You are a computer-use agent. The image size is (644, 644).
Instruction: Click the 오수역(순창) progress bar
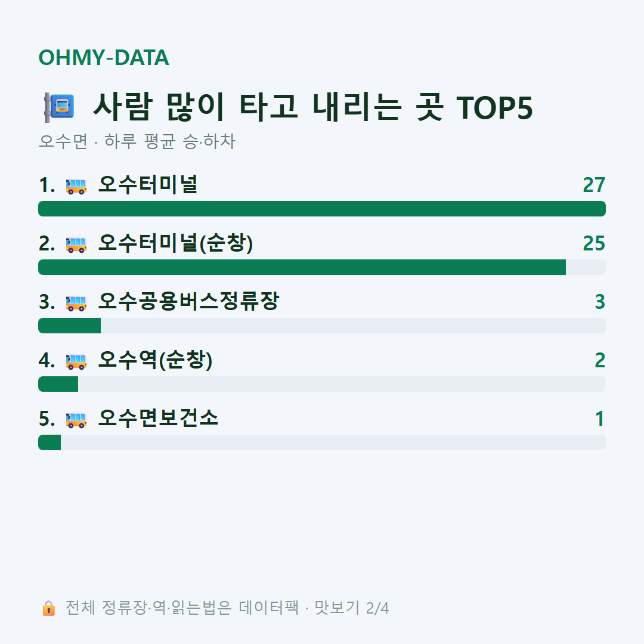click(x=322, y=384)
